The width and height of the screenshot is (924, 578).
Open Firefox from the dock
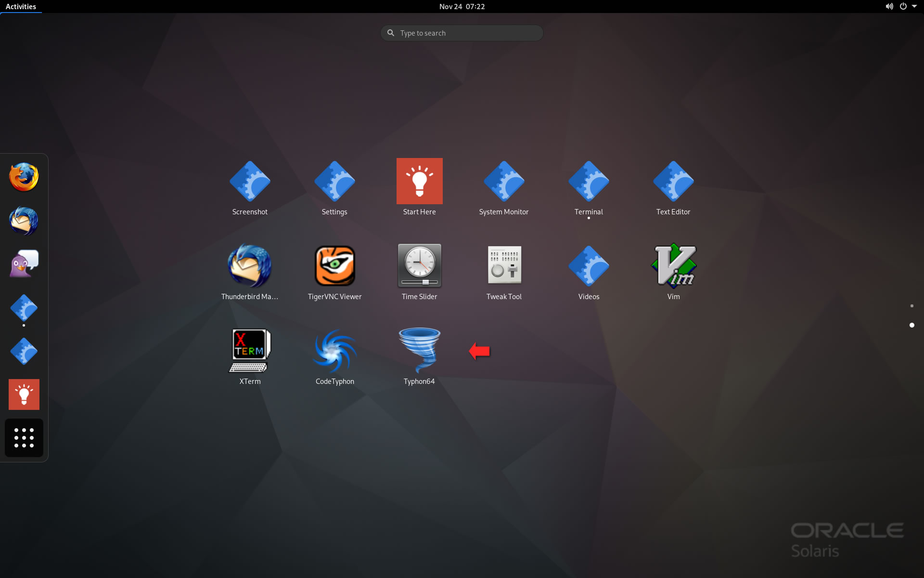coord(24,177)
